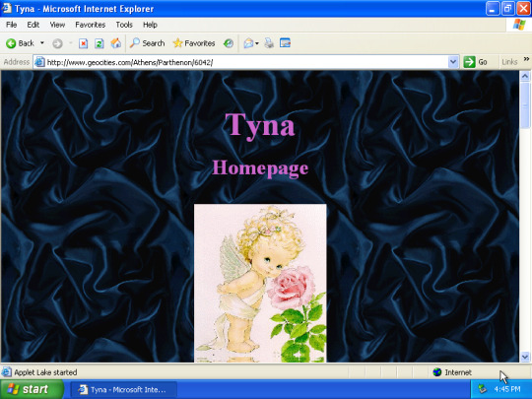The height and width of the screenshot is (399, 532).
Task: Click the Tyna heading text
Action: (x=260, y=125)
